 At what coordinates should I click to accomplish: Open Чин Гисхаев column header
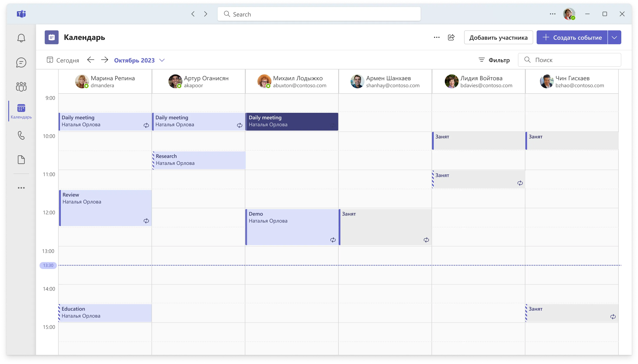click(x=572, y=82)
